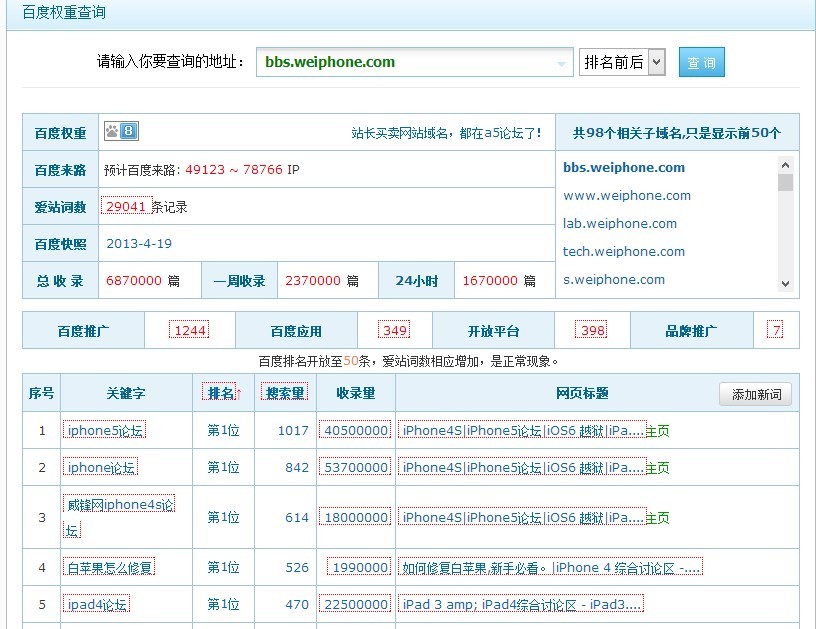816x629 pixels.
Task: Click 24-hour indexed value 1670000
Action: coord(490,280)
